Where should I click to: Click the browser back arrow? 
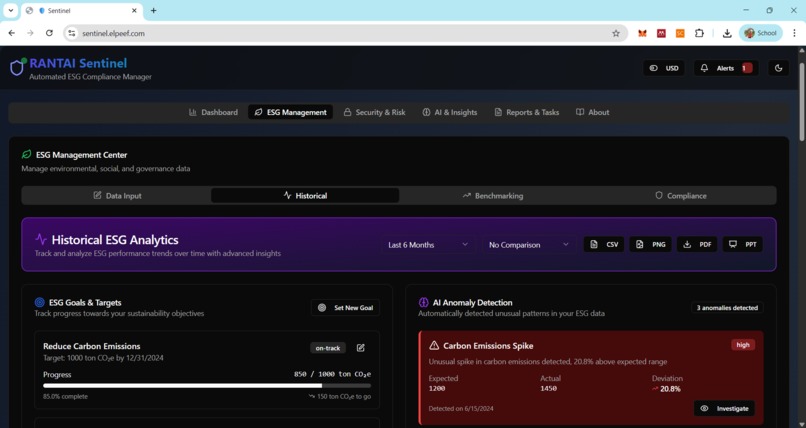pos(11,33)
